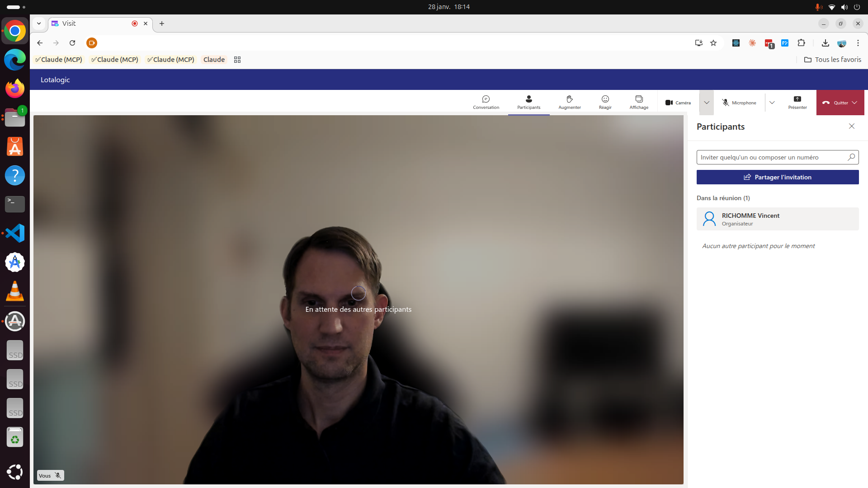Click Quitter to leave the meeting
The width and height of the screenshot is (868, 488).
click(x=835, y=103)
